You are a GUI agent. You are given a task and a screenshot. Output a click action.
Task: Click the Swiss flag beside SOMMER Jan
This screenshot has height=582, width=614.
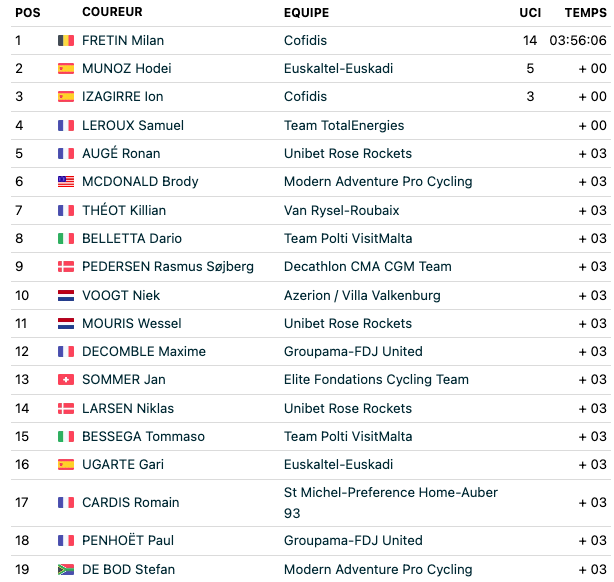[66, 380]
